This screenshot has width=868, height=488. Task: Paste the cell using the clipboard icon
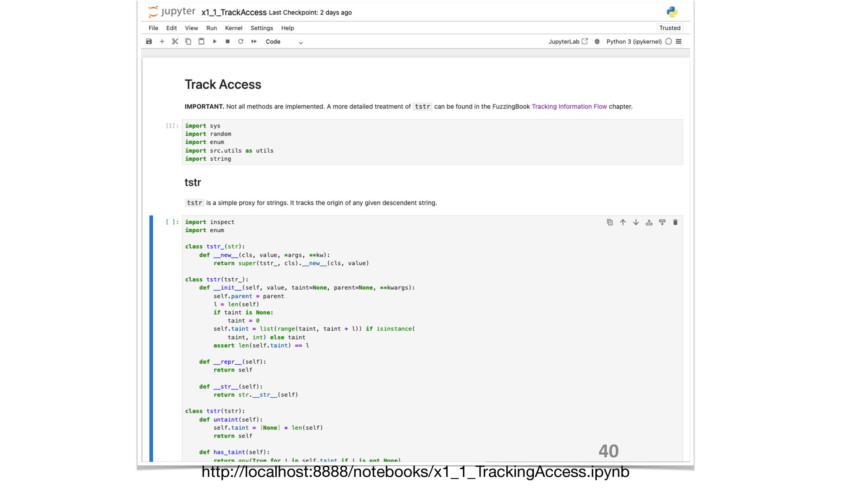tap(201, 42)
